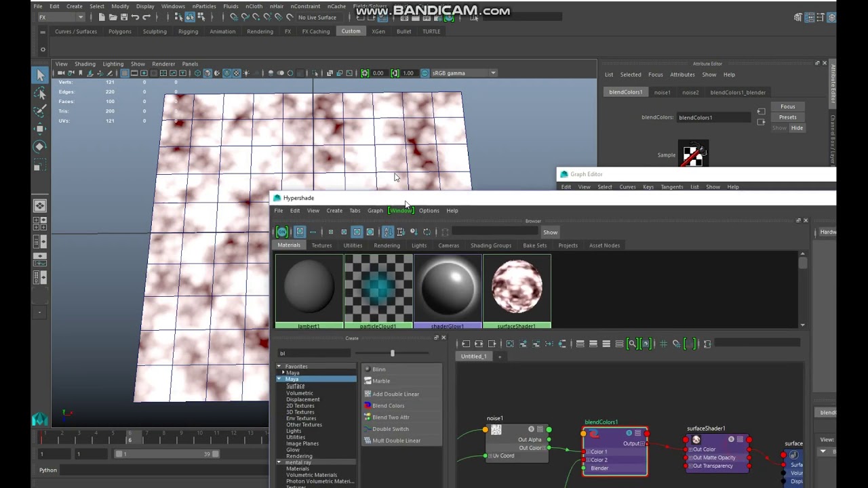This screenshot has width=868, height=488.
Task: Click the Show button in Hypershade browser
Action: [x=550, y=232]
